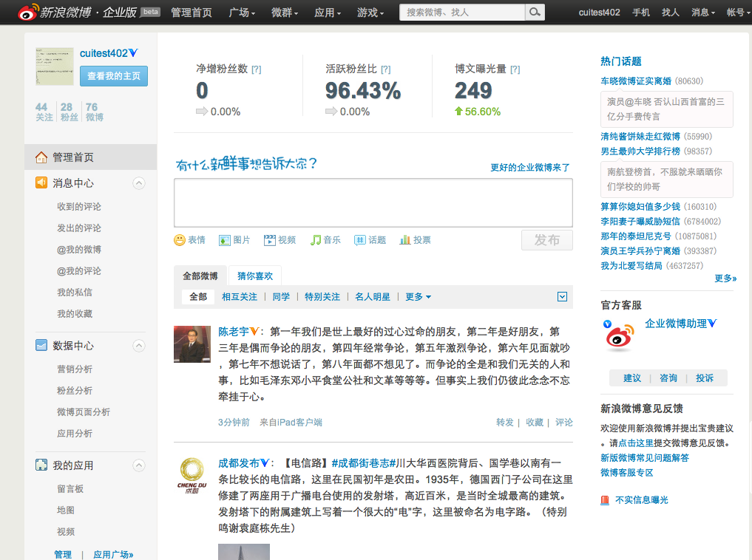Select the 同学 filter
The height and width of the screenshot is (560, 752).
pos(281,297)
